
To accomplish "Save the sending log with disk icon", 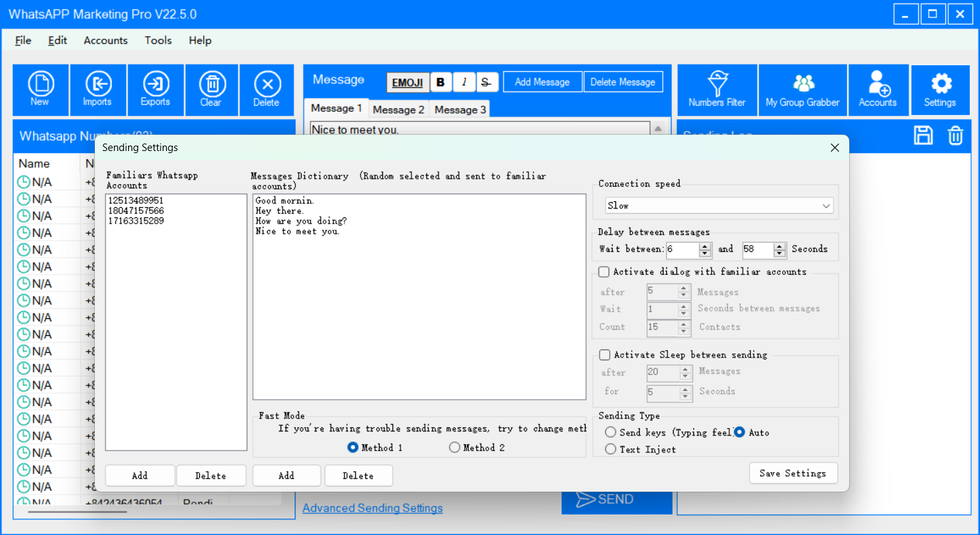I will (x=923, y=135).
